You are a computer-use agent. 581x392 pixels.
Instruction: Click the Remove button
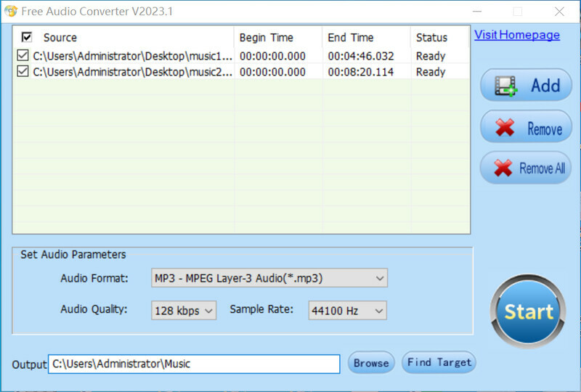pyautogui.click(x=526, y=127)
